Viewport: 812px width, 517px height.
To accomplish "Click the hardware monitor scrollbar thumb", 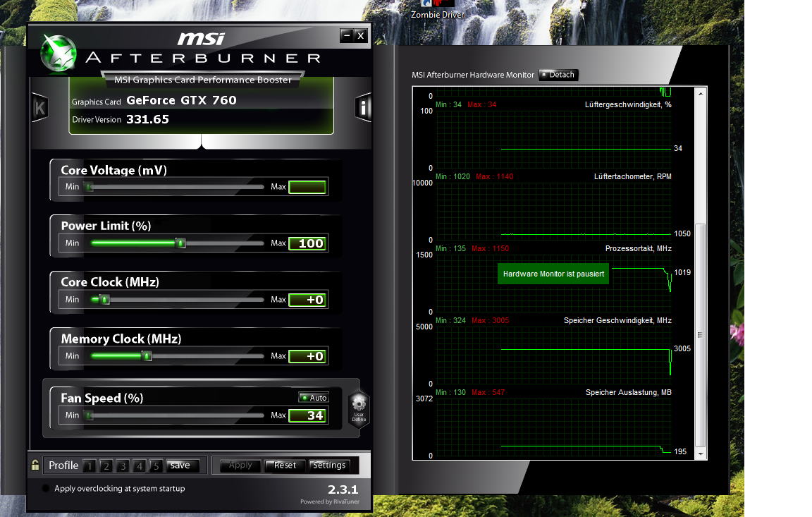I will click(700, 336).
